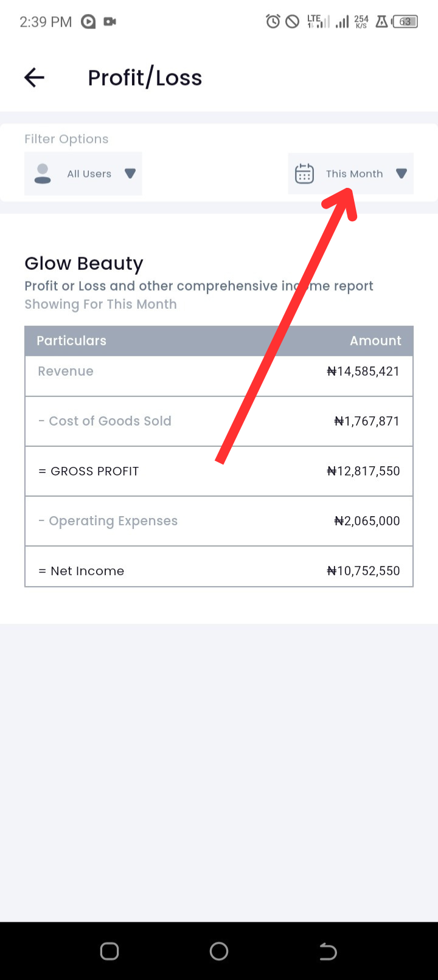
Task: Click the arrow beside This Month
Action: tap(401, 173)
